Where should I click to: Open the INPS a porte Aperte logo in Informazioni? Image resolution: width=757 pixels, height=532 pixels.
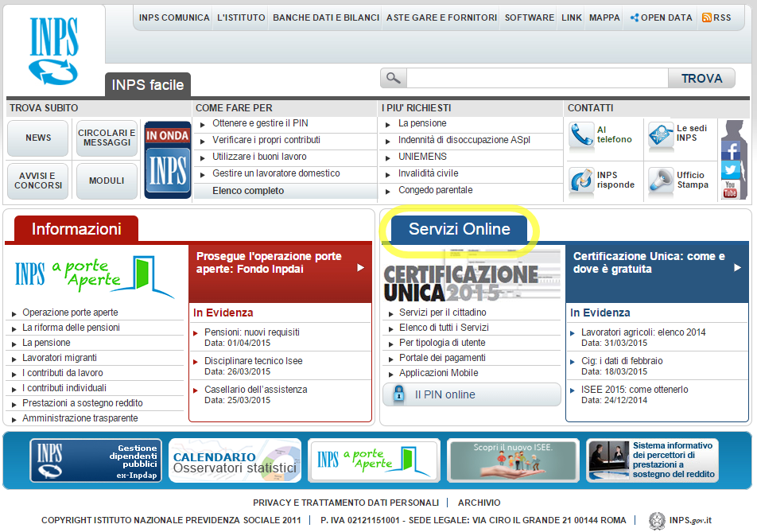tap(95, 276)
